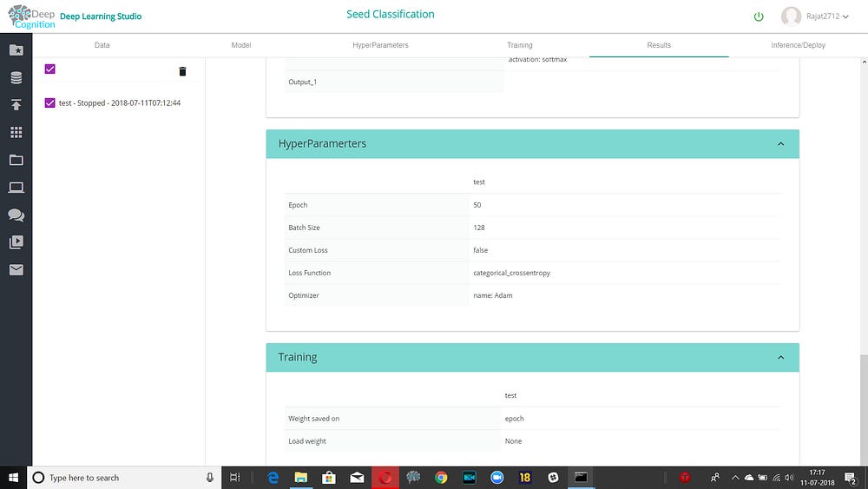Open File Explorer from taskbar
The width and height of the screenshot is (868, 489).
click(300, 478)
